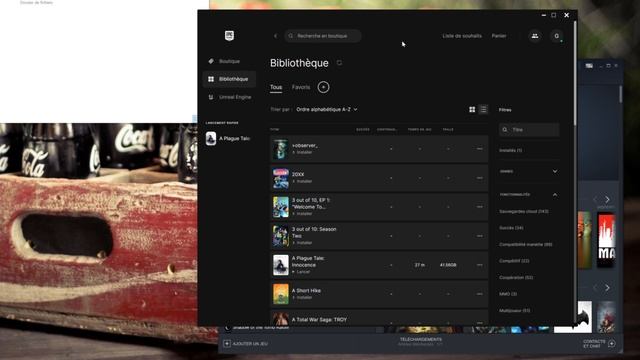The width and height of the screenshot is (640, 360).
Task: Open the Panier cart link
Action: tap(499, 36)
